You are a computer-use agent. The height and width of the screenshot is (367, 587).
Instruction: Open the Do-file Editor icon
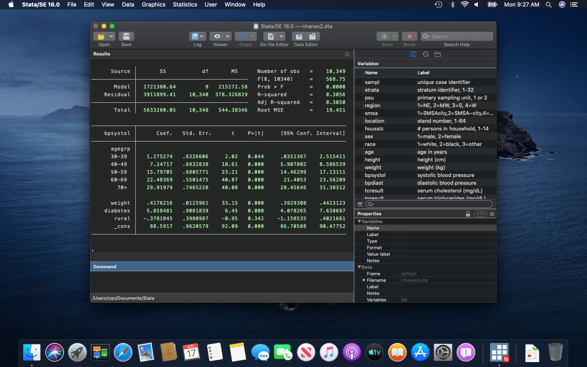click(271, 36)
